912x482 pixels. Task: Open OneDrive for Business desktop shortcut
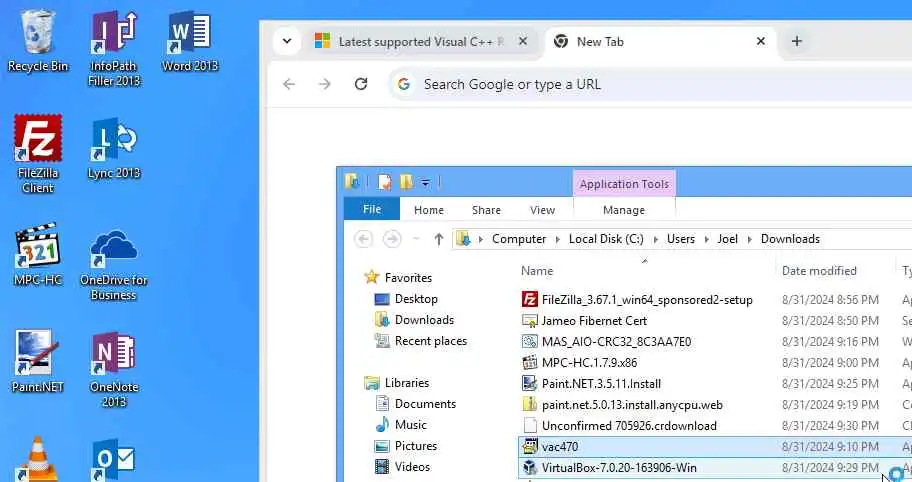[114, 263]
